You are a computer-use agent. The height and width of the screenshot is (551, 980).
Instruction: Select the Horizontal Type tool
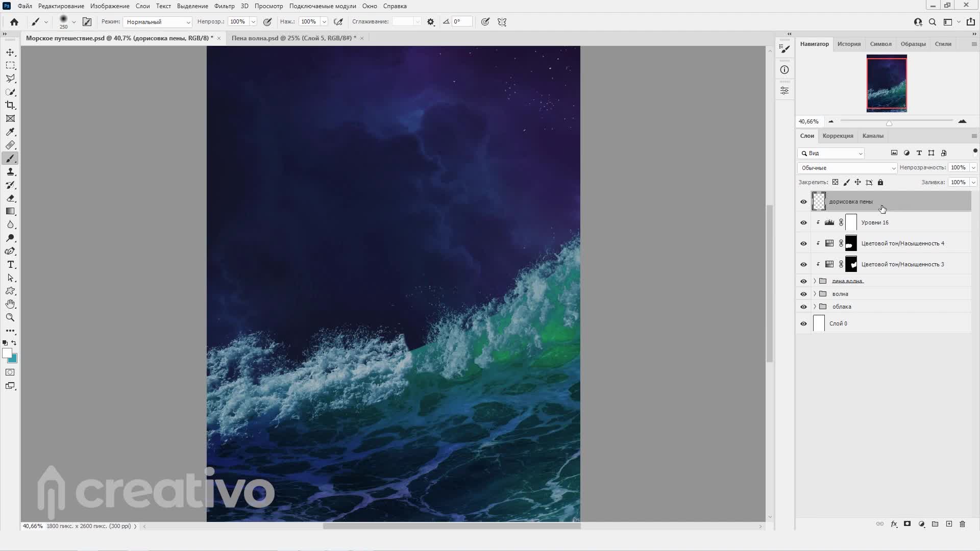(10, 265)
